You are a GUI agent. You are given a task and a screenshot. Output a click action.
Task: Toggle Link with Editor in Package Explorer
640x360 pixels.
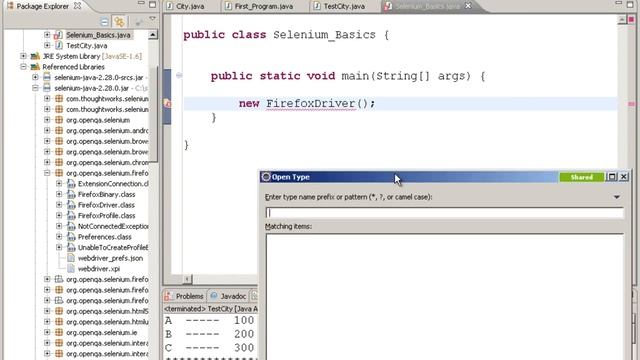point(119,21)
